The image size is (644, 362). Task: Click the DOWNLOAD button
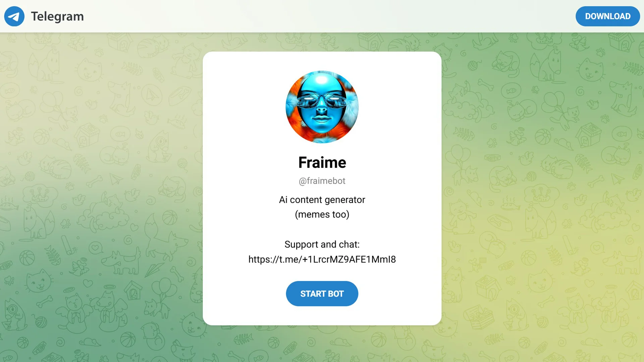click(608, 16)
